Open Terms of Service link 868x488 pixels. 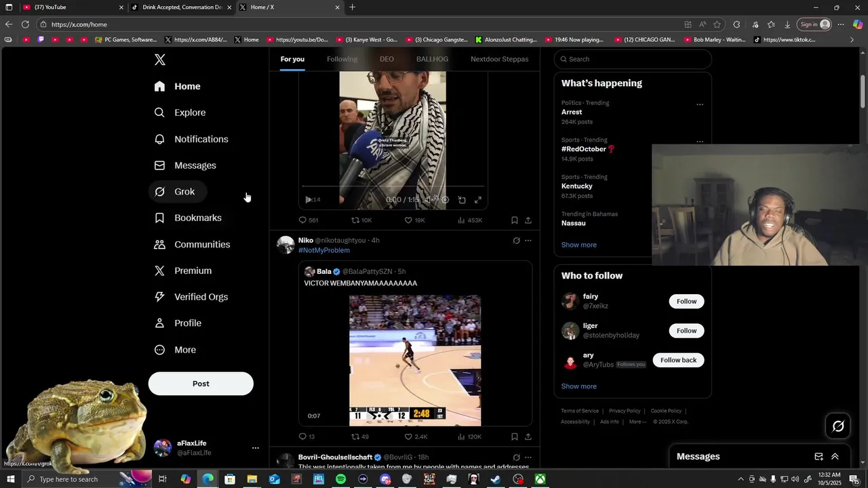(x=580, y=411)
